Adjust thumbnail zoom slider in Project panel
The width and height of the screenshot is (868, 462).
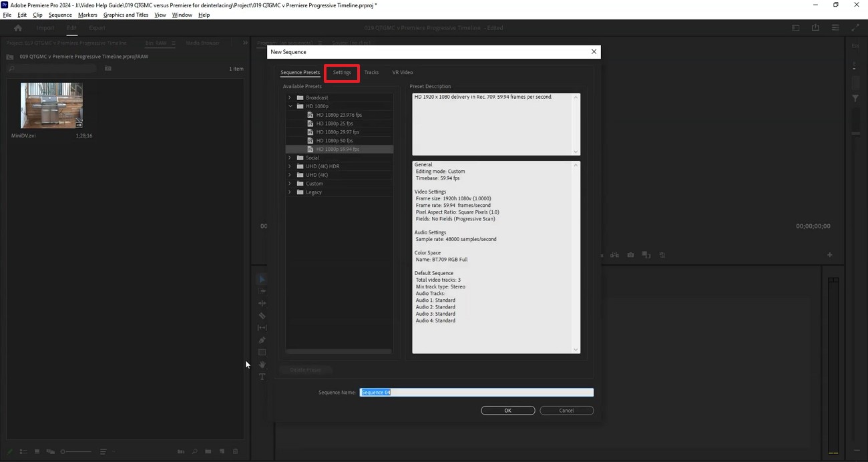point(75,452)
